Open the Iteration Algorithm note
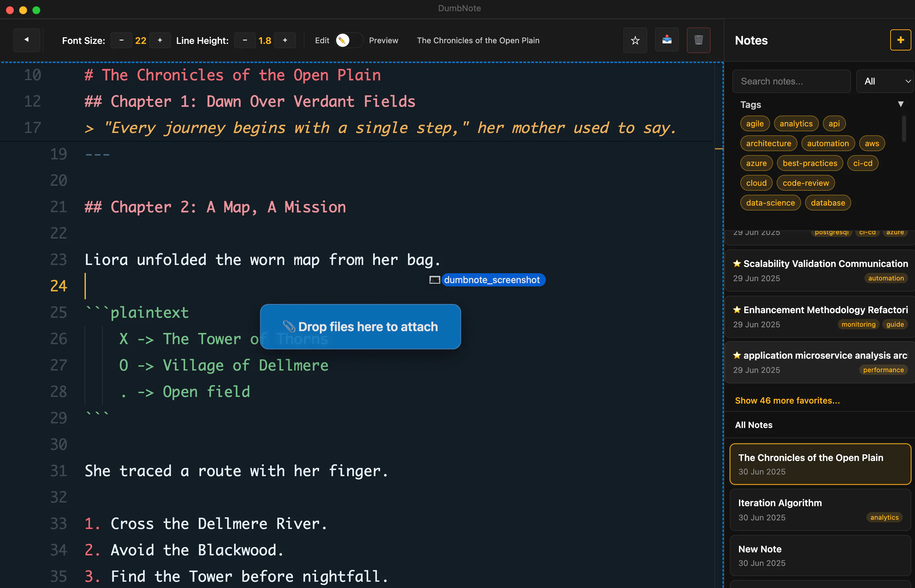 pyautogui.click(x=820, y=510)
